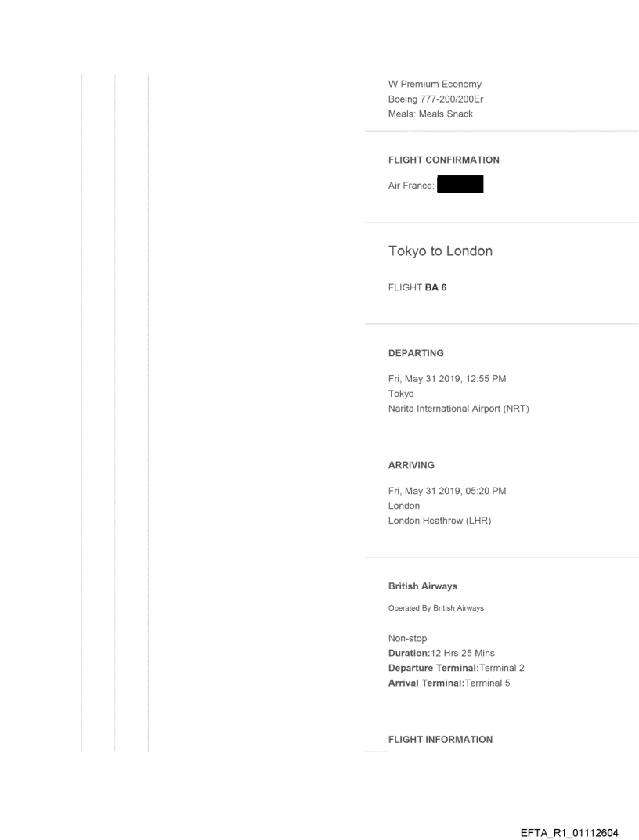This screenshot has height=840, width=639.
Task: Select the 05:20 PM arrival date line
Action: 447,491
